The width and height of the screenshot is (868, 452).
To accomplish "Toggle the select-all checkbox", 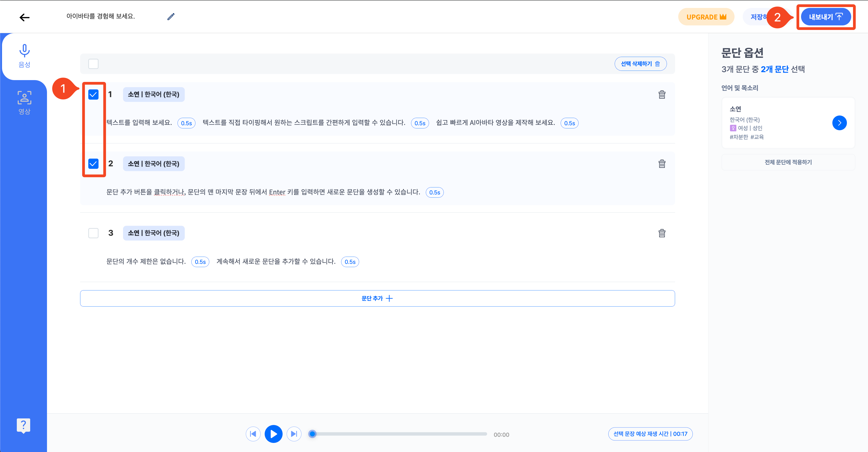I will pyautogui.click(x=93, y=64).
